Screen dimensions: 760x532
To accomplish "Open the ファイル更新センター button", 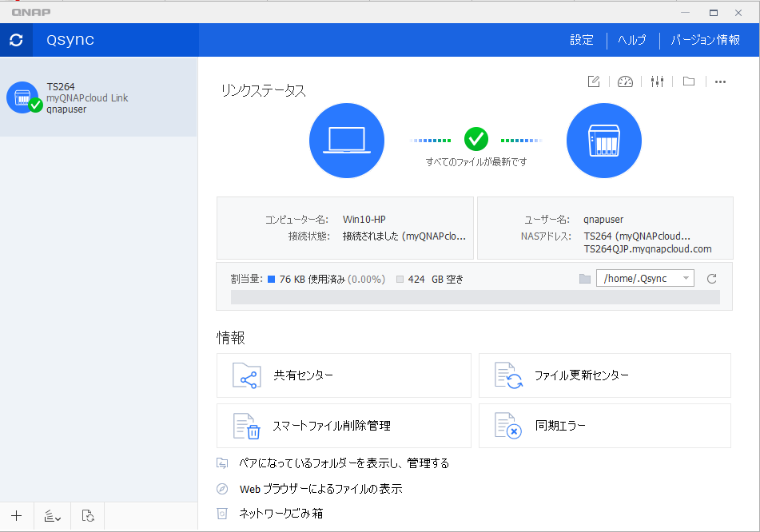I will (x=604, y=375).
